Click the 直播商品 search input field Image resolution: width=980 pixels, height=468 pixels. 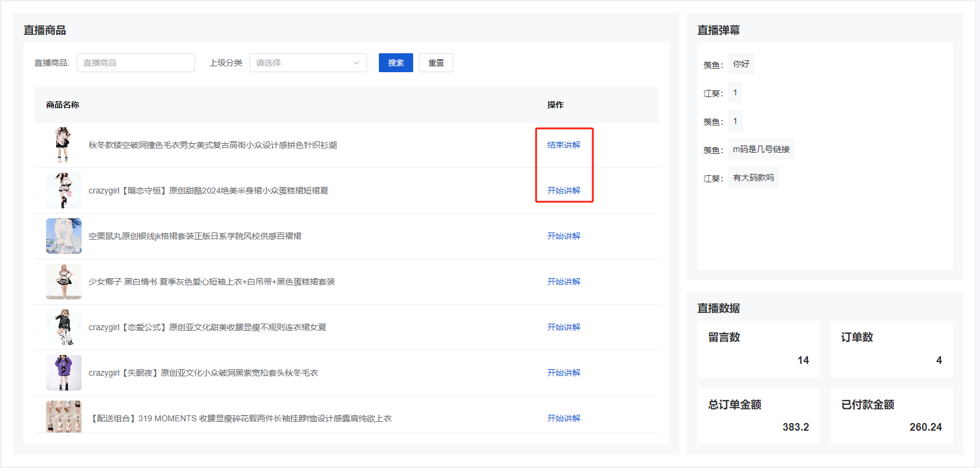136,63
